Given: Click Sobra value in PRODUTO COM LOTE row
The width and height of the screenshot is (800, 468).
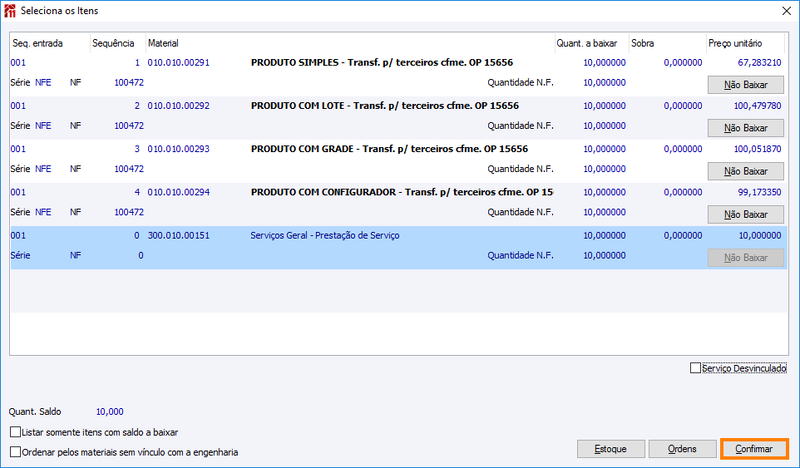Looking at the screenshot, I should coord(683,106).
